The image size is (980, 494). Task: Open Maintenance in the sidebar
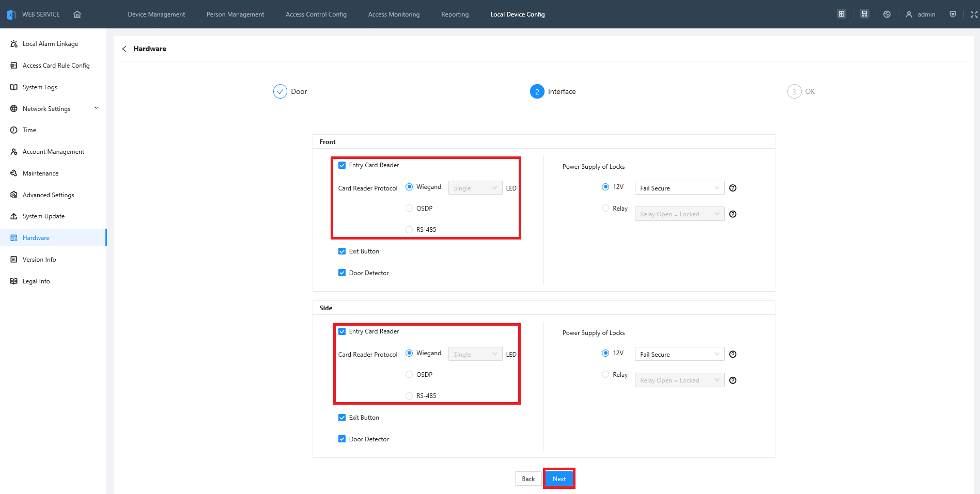(40, 173)
